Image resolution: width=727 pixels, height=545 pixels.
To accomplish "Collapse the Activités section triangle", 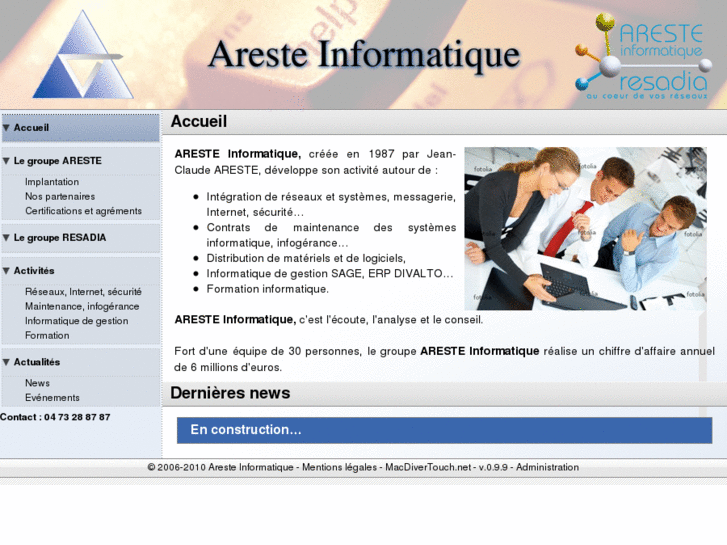I will [x=6, y=270].
